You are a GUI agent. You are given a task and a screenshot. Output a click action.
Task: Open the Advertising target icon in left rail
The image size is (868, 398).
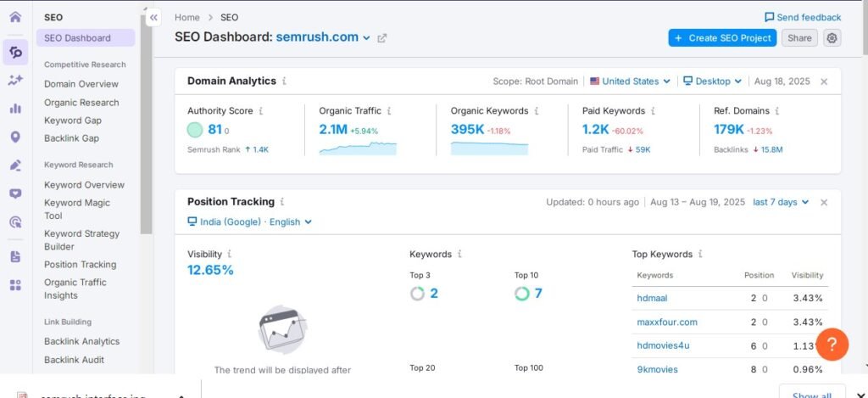pos(15,223)
